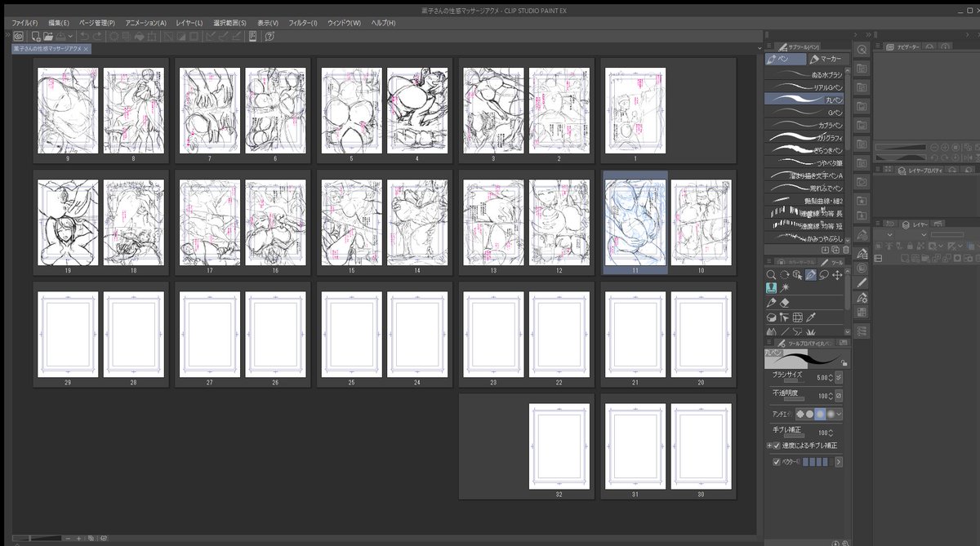This screenshot has height=546, width=980.
Task: Open the Quick Access magnifier sidebar icon
Action: [x=862, y=49]
